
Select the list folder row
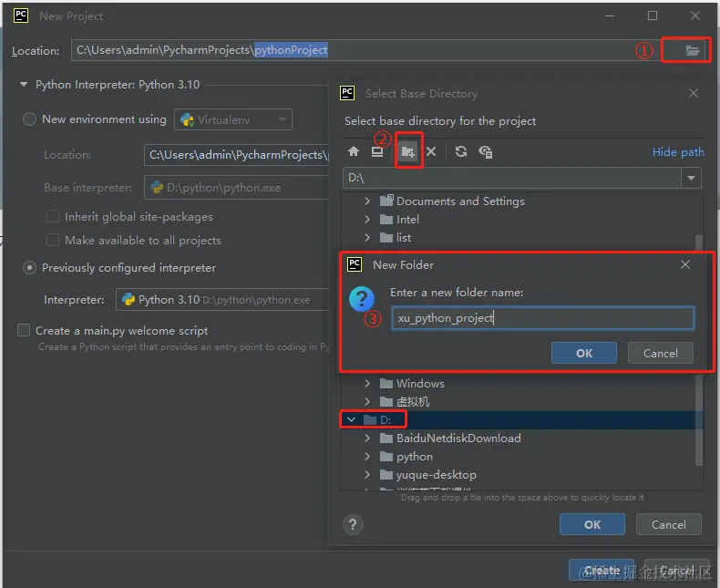[x=518, y=238]
